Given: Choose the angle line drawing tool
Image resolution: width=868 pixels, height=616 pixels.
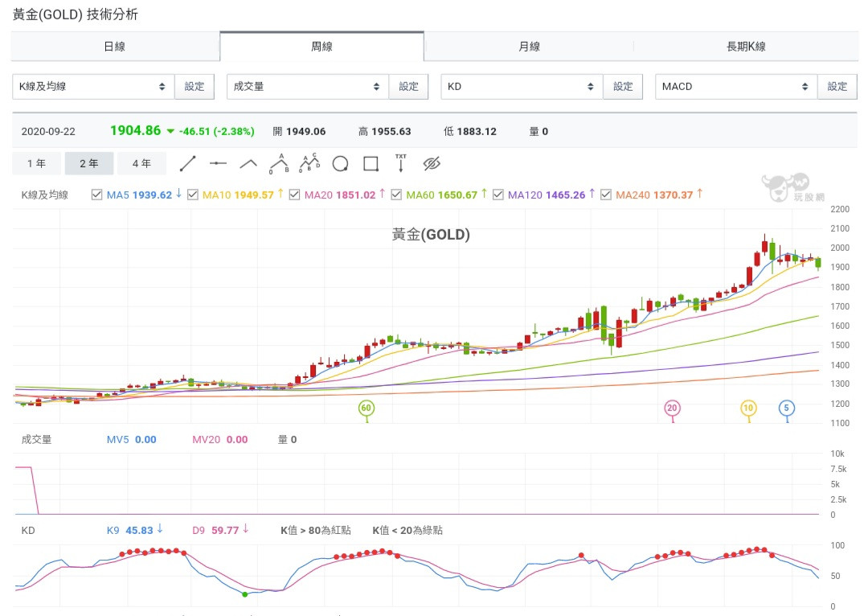Looking at the screenshot, I should tap(248, 164).
